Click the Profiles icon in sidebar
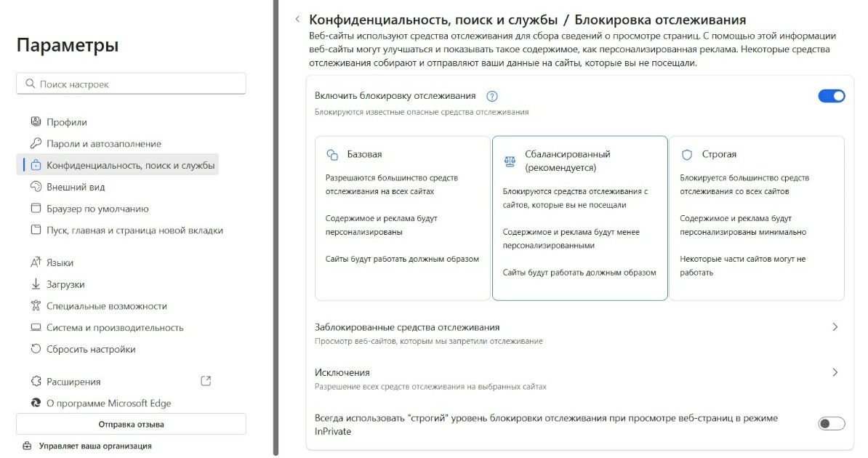The width and height of the screenshot is (868, 458). (36, 121)
